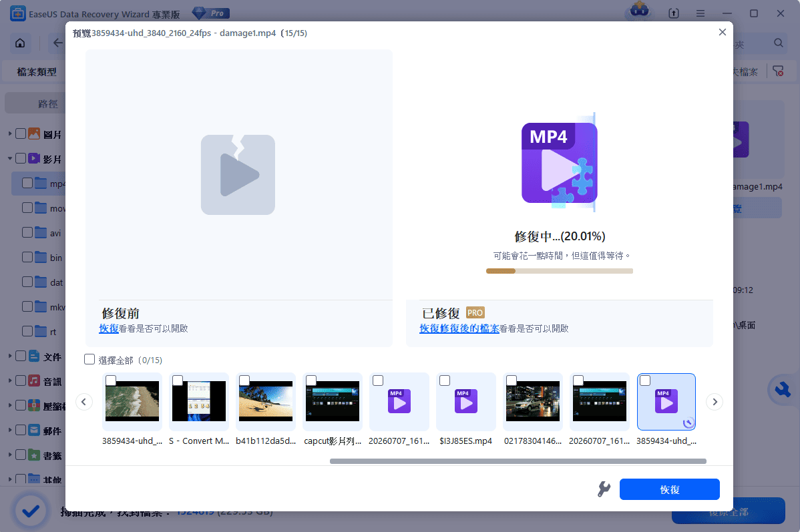Click the MP4 repair puzzle icon
The width and height of the screenshot is (800, 532).
(559, 162)
